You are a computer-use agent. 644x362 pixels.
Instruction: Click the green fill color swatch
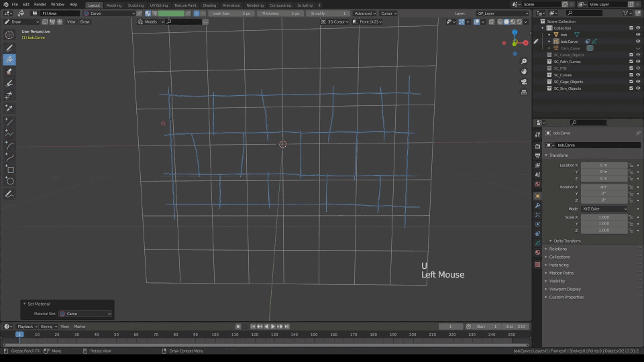(x=171, y=13)
